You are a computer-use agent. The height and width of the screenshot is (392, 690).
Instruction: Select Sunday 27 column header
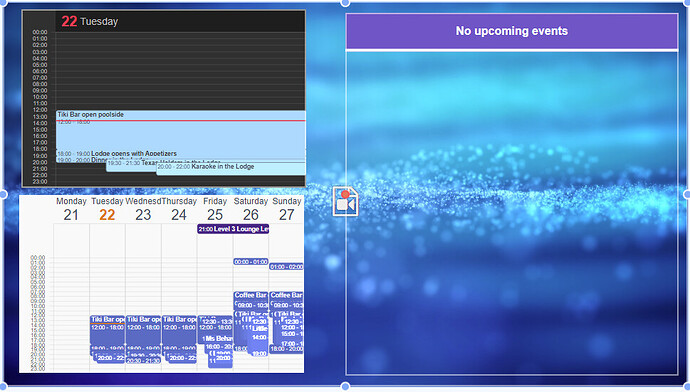(286, 209)
